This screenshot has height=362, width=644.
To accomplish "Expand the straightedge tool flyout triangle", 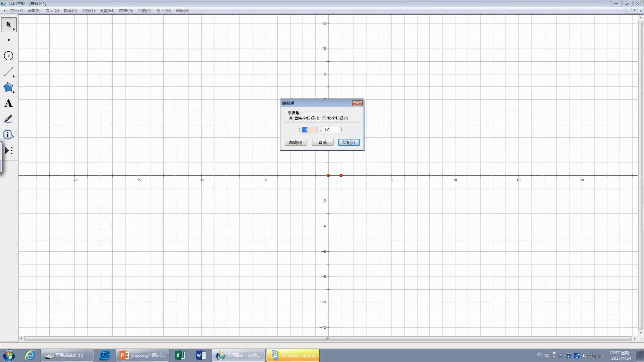I will point(14,76).
